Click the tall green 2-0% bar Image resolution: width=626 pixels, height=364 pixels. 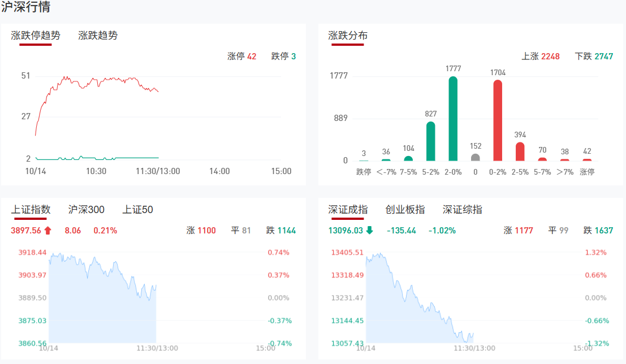[453, 119]
